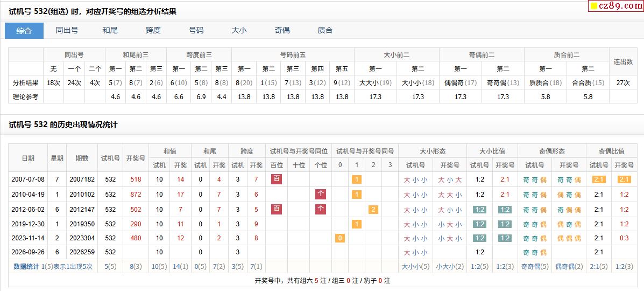Viewport: 644px width, 291px height.
Task: Open the 和尾 tab
Action: (x=110, y=31)
